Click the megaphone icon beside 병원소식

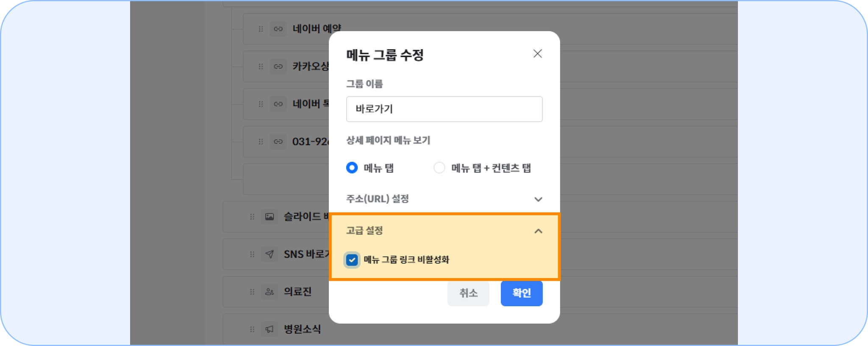click(270, 329)
